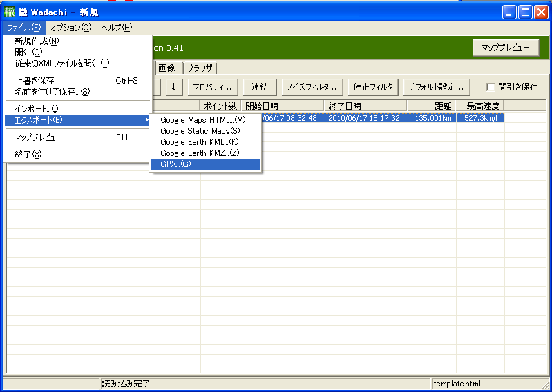Sort by 終了日時 column header
Image resolution: width=552 pixels, height=392 pixels.
365,106
